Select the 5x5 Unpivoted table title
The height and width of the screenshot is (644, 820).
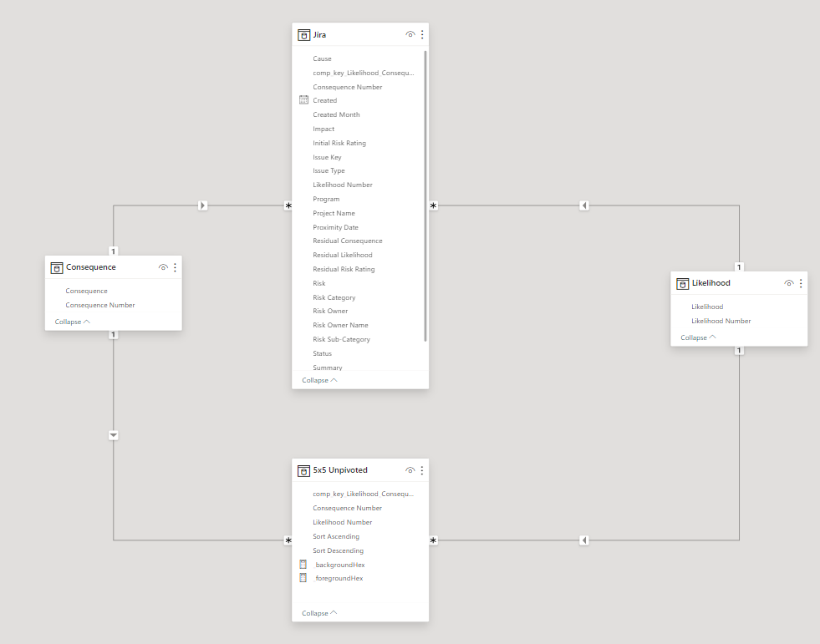[x=340, y=470]
